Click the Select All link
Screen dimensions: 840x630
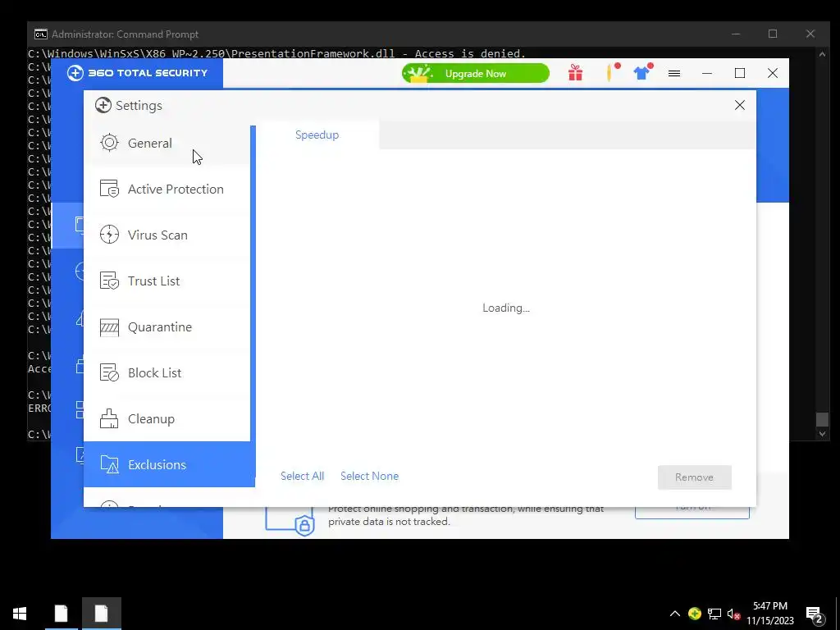coord(302,477)
